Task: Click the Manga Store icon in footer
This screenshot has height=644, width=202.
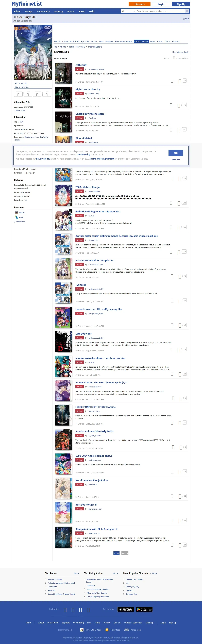Action: tap(127, 630)
